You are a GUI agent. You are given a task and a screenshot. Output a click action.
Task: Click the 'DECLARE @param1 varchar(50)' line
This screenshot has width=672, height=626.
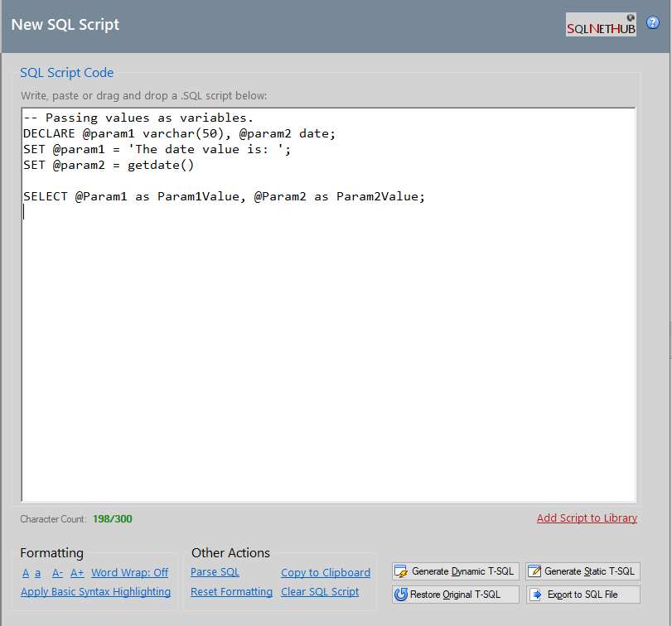pyautogui.click(x=179, y=133)
